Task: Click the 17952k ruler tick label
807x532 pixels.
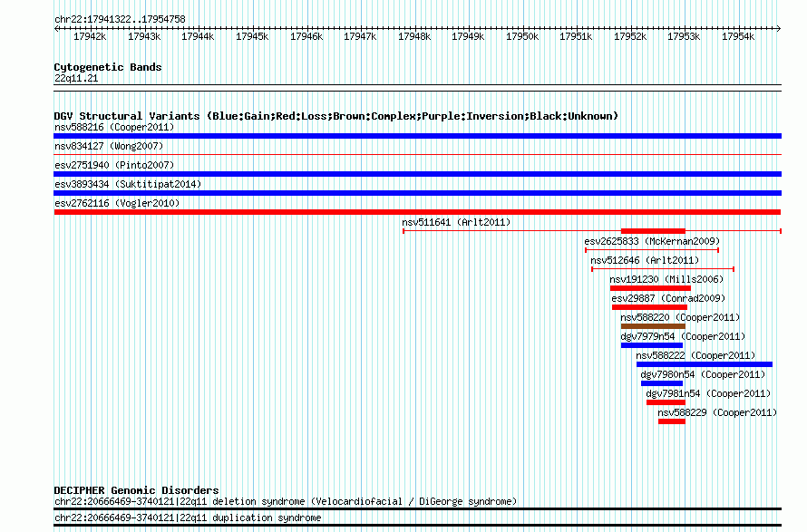Action: (x=630, y=36)
